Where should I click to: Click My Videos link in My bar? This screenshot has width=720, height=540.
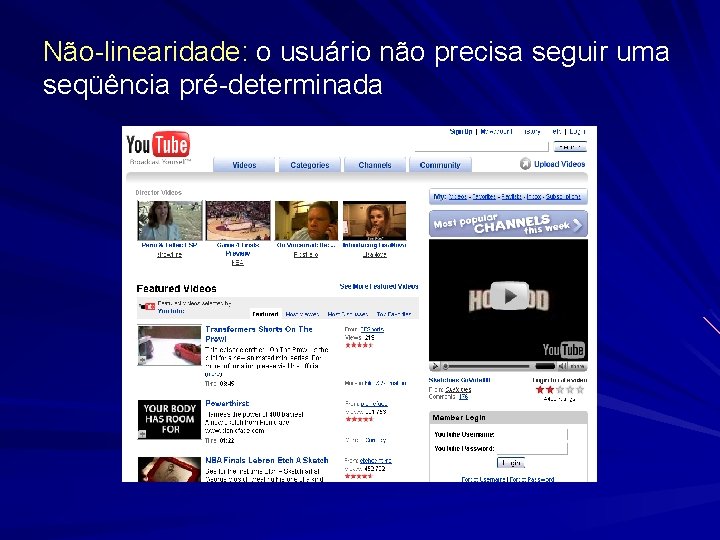(x=457, y=197)
